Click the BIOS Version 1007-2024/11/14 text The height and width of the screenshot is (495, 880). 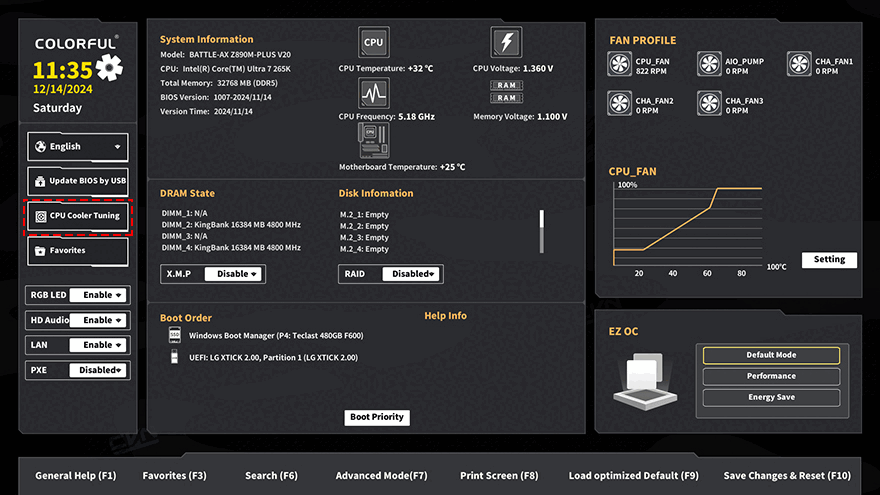(x=216, y=97)
